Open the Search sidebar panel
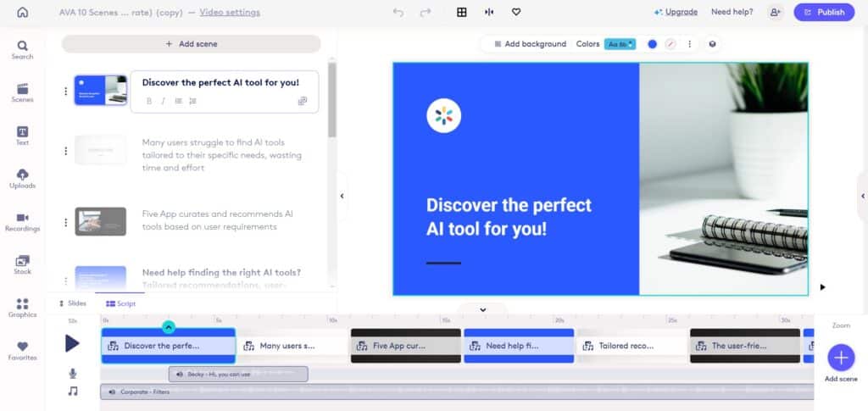Screen dimensions: 868x411 pos(22,50)
